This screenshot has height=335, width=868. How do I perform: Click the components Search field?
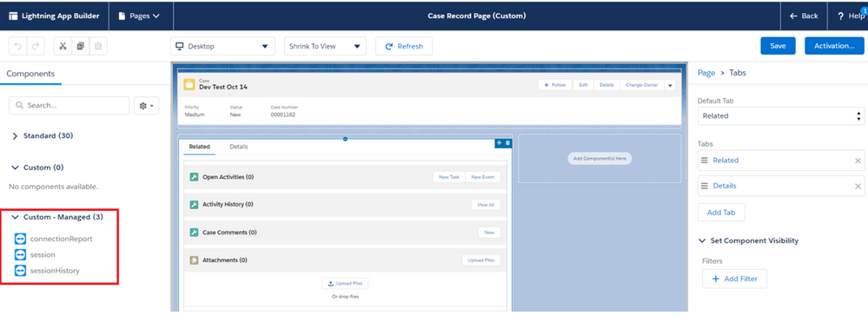pos(70,105)
